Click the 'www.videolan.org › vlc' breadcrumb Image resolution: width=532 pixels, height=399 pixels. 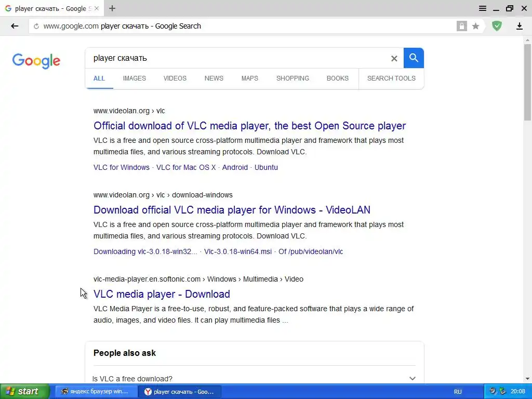(x=129, y=111)
